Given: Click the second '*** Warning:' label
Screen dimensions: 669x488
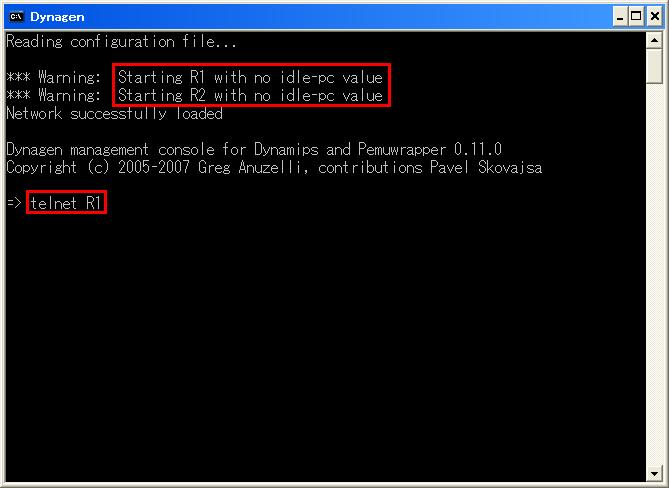Looking at the screenshot, I should [54, 95].
